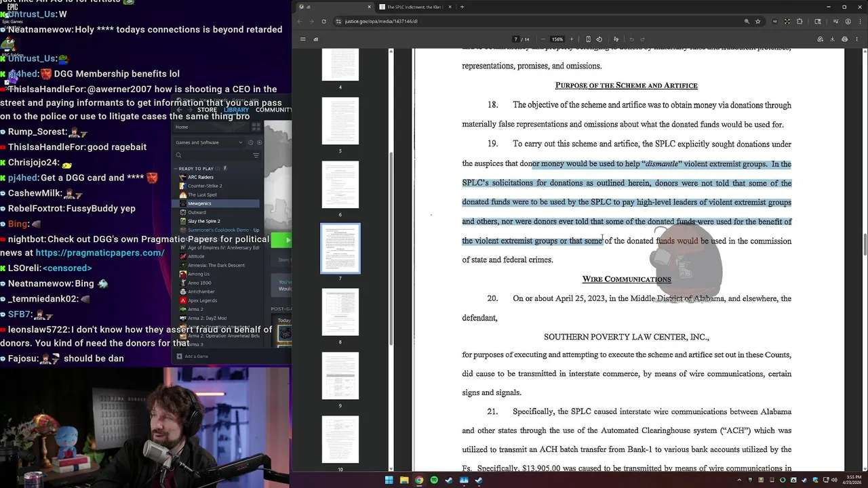Screen dimensions: 868x488
Task: Open the Steam COMMUNITY tab
Action: click(x=273, y=110)
